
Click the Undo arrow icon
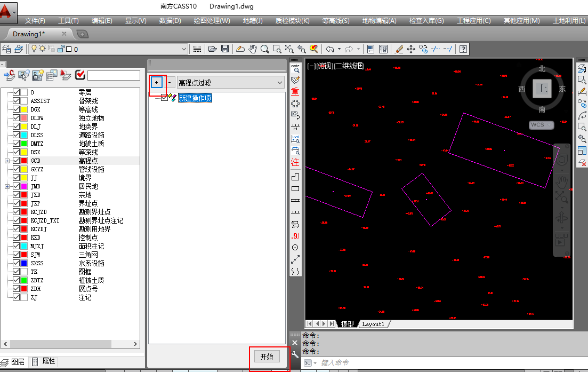(x=329, y=49)
